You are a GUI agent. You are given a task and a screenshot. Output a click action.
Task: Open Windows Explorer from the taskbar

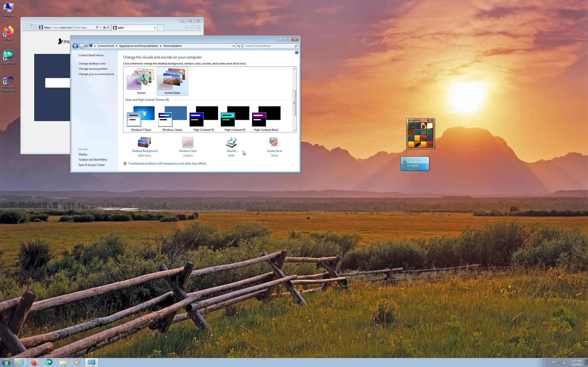click(63, 362)
